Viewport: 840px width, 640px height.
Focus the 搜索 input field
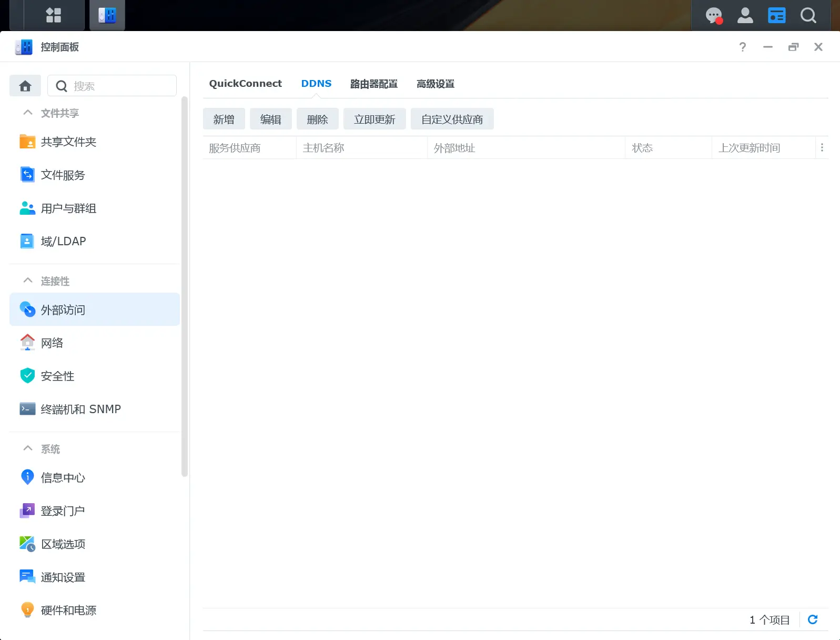tap(112, 86)
